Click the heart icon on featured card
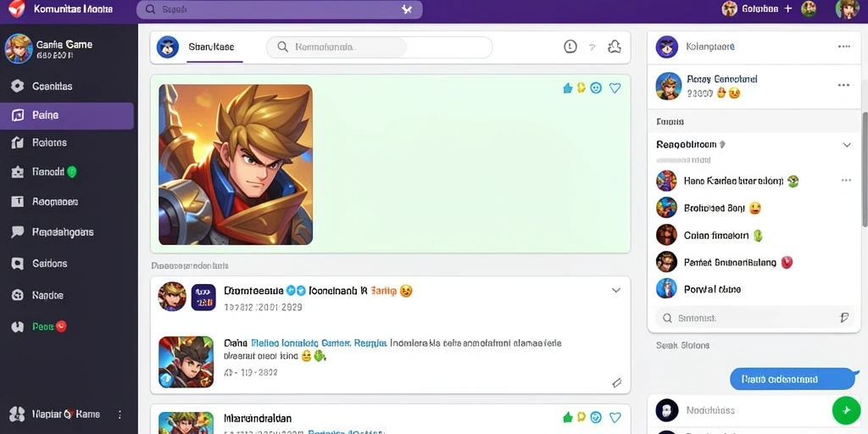The width and height of the screenshot is (868, 434). (615, 87)
